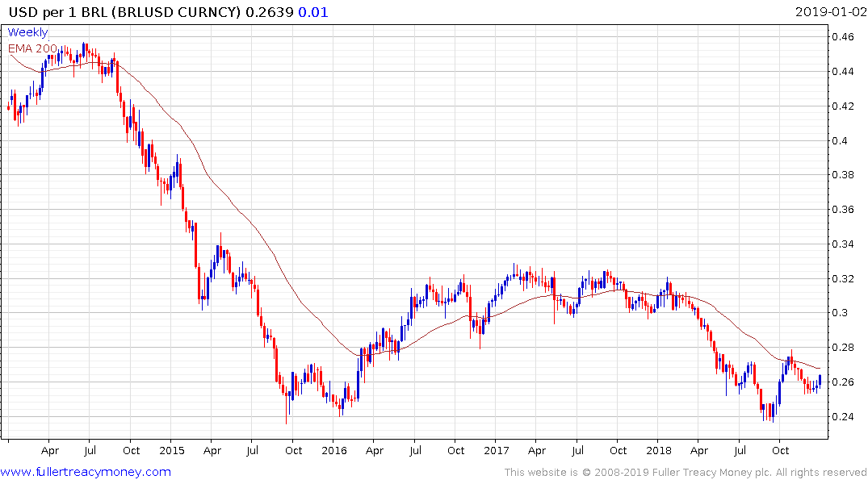Click the 'EMA 200' legend label
Image resolution: width=868 pixels, height=484 pixels.
point(32,48)
